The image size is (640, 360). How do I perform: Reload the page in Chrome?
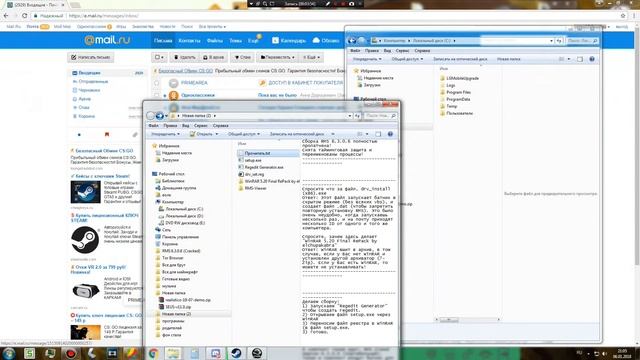25,16
